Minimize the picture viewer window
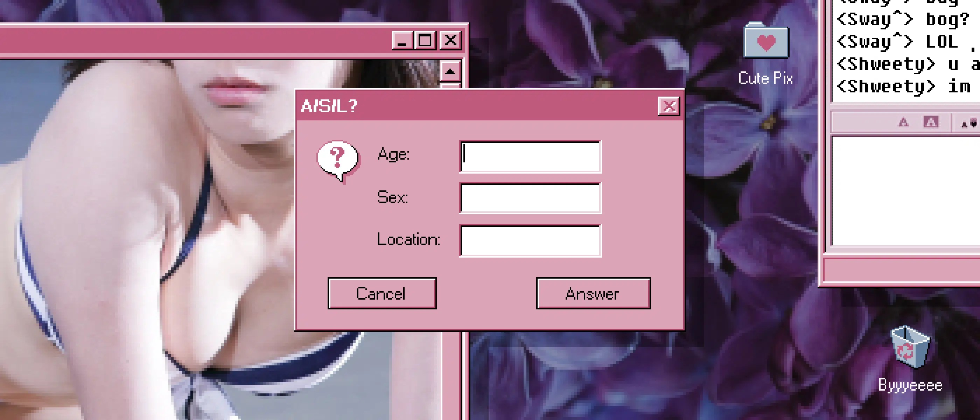 pos(402,40)
